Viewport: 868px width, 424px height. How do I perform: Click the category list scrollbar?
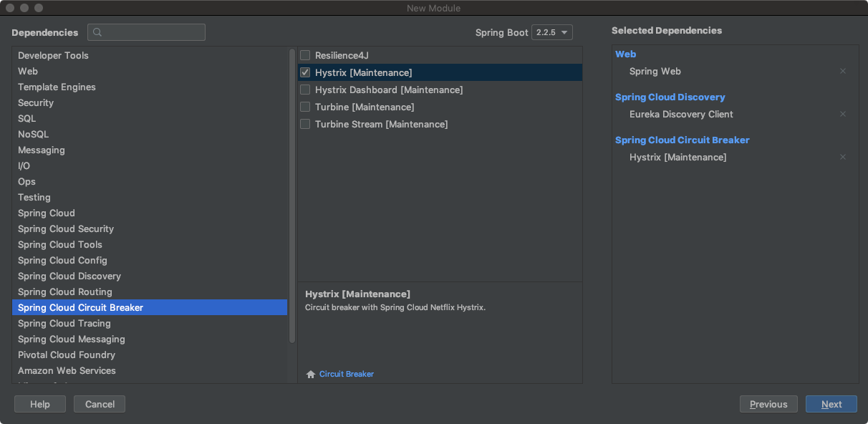(x=291, y=193)
